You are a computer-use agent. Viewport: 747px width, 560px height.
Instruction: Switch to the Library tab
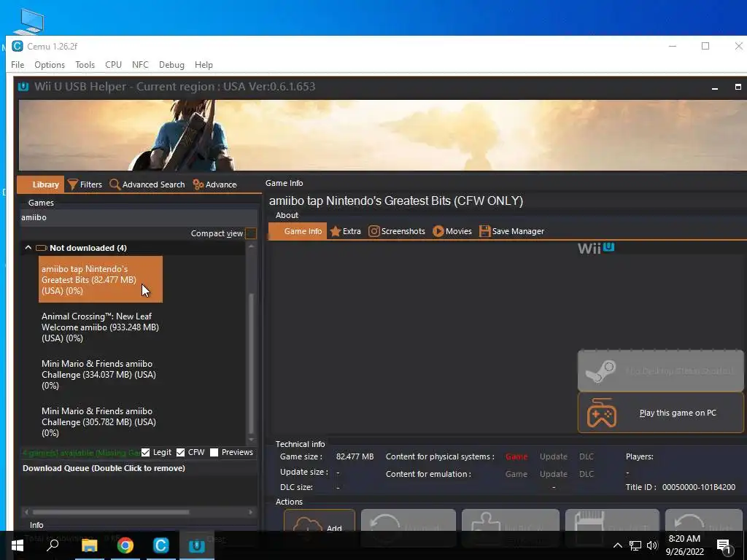click(41, 184)
